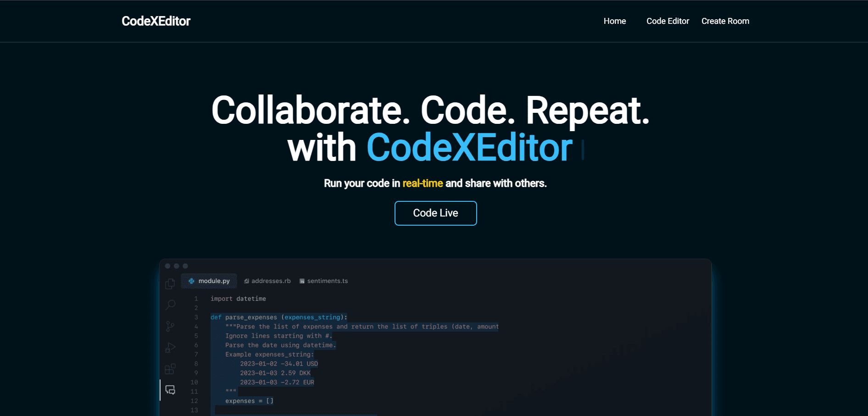Click the '2023-01-03 -2.72 EUR' line

coord(277,382)
